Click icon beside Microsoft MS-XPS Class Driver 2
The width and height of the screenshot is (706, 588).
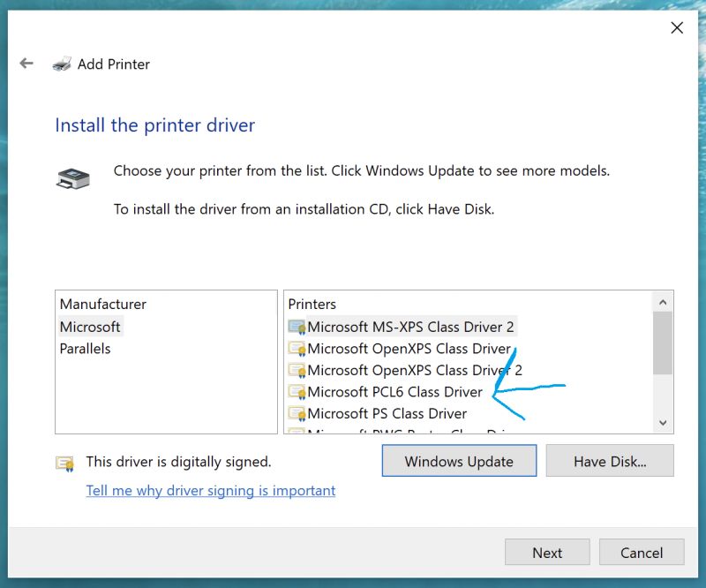point(297,327)
